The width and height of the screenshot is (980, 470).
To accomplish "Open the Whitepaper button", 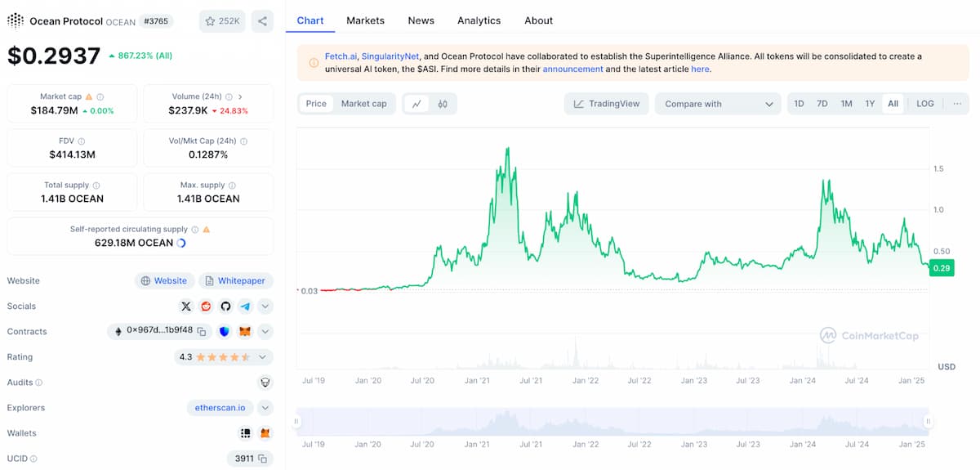I will [235, 280].
